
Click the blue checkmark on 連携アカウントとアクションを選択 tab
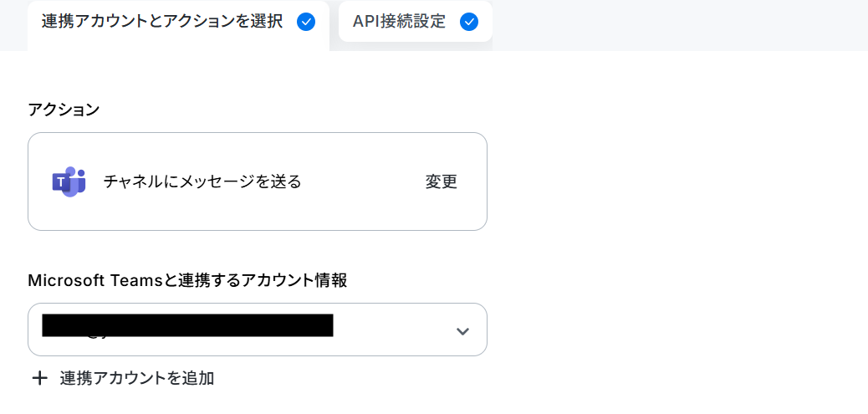coord(306,22)
